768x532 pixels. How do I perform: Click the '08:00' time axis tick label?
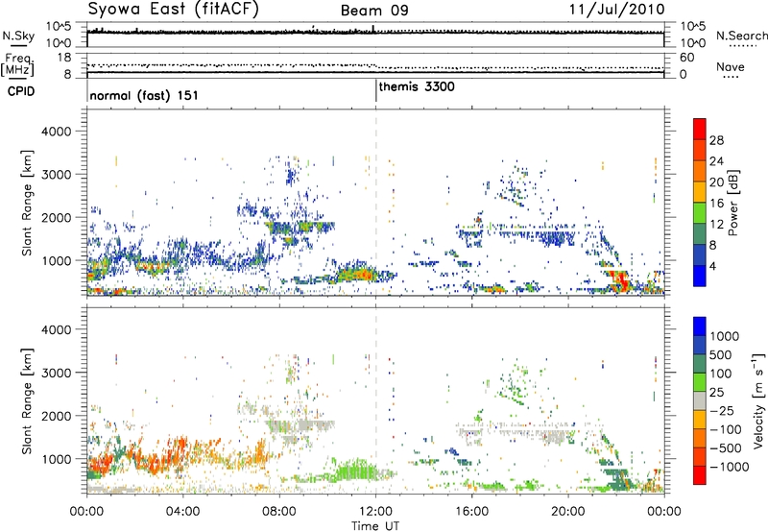[279, 512]
